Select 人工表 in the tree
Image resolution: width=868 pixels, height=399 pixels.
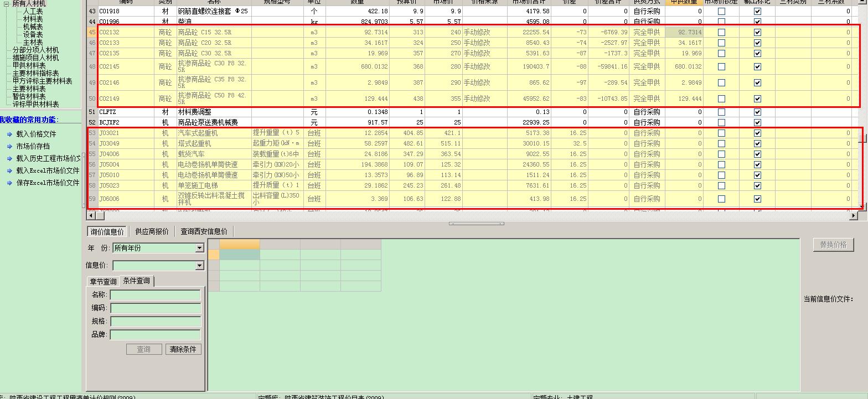point(33,11)
